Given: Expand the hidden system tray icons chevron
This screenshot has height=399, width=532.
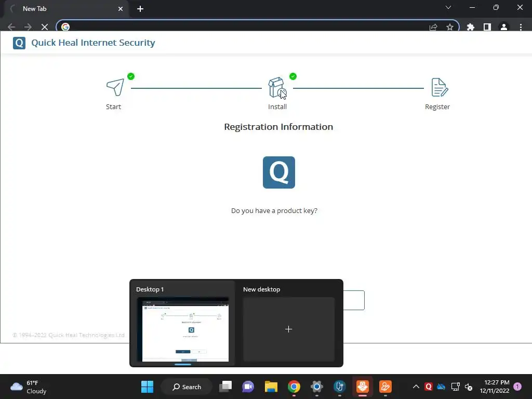Looking at the screenshot, I should pos(416,387).
